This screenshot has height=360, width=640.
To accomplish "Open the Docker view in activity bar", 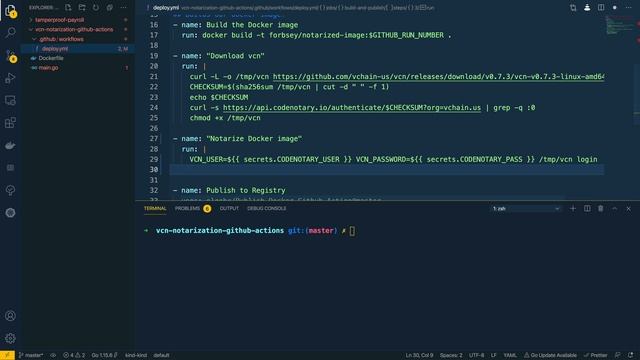I will pos(10,145).
